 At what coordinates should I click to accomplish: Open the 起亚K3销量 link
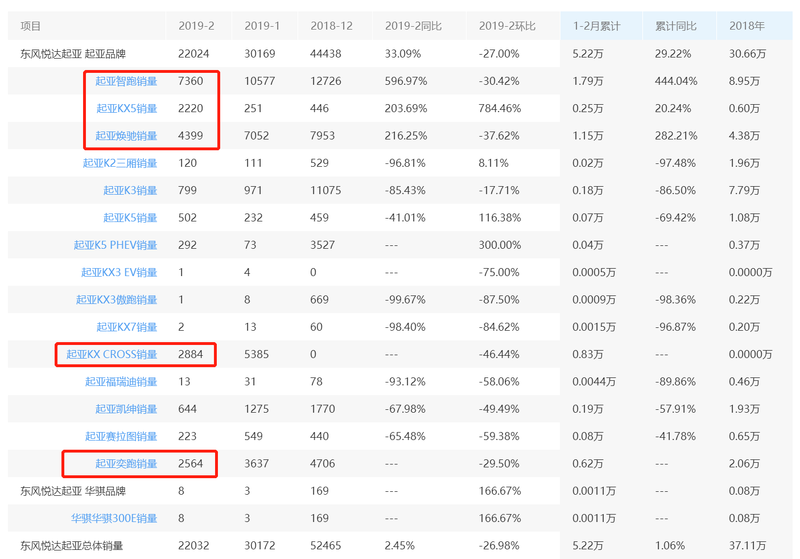pos(129,190)
